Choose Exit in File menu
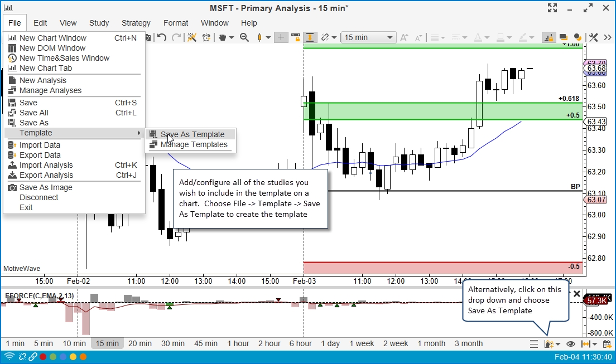Viewport: 616px width, 364px height. tap(74, 208)
